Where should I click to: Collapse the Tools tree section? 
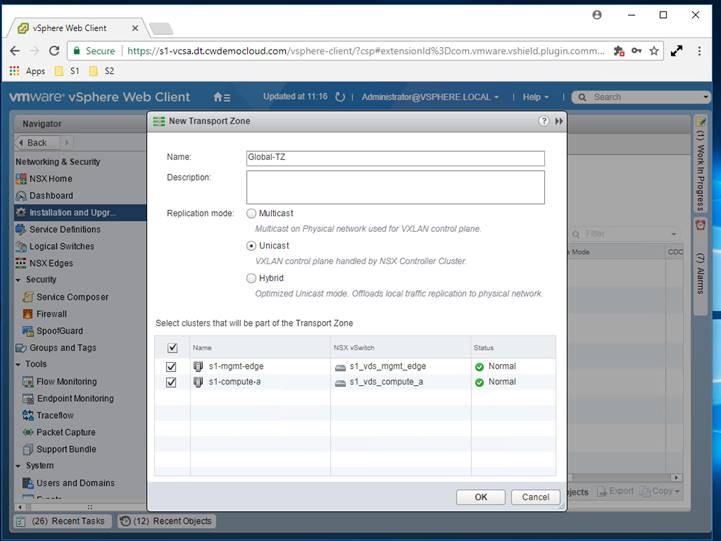tap(18, 364)
